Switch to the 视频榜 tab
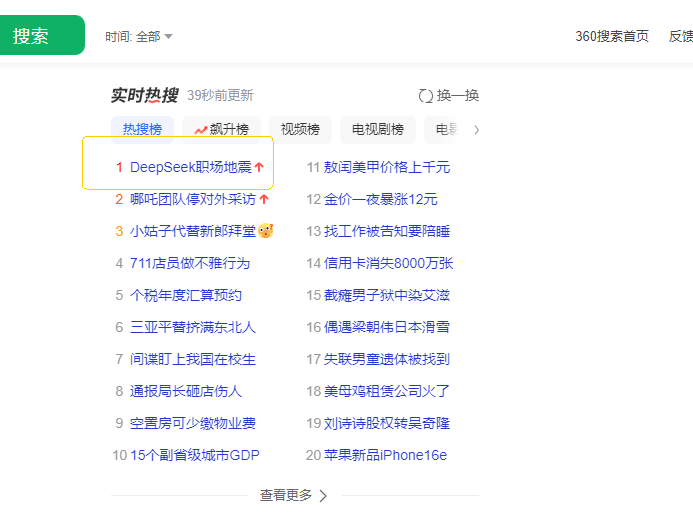The width and height of the screenshot is (693, 526). tap(300, 130)
